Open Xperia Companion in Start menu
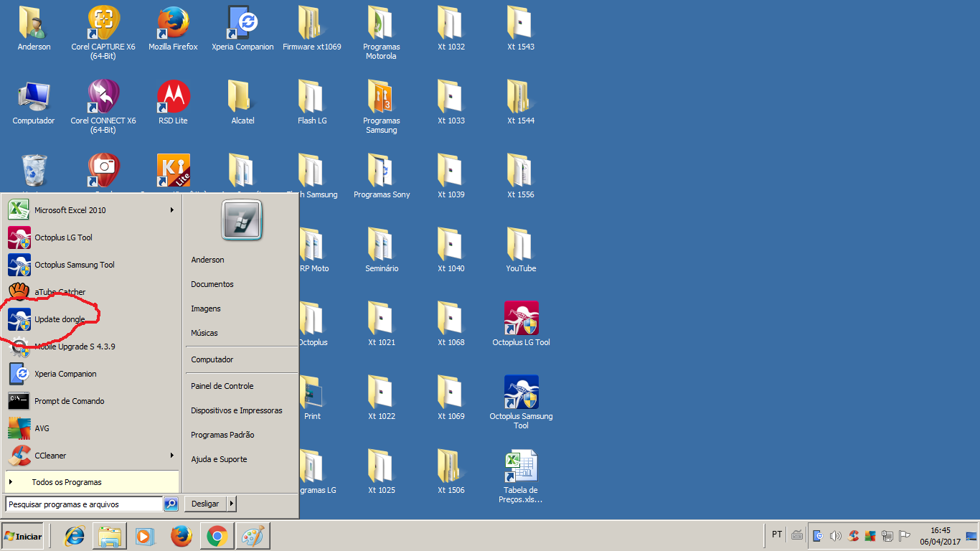 [92, 374]
